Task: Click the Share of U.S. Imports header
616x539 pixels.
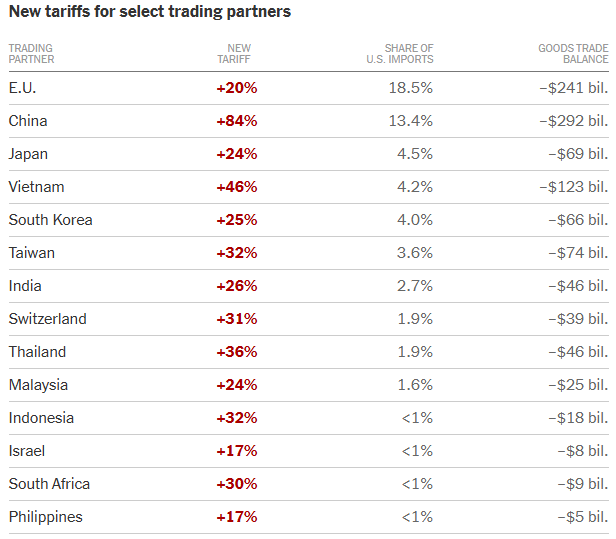Action: pos(400,53)
